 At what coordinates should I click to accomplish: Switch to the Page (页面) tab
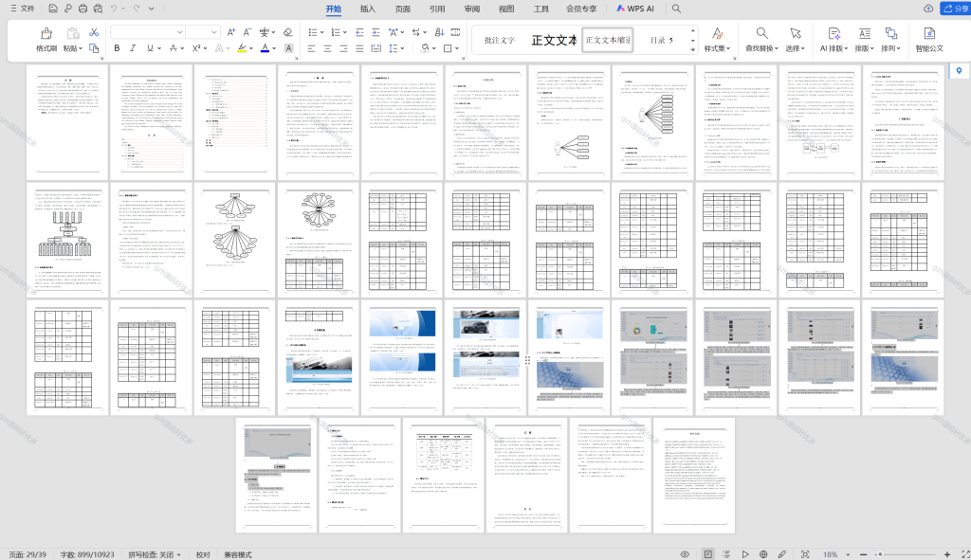point(402,9)
